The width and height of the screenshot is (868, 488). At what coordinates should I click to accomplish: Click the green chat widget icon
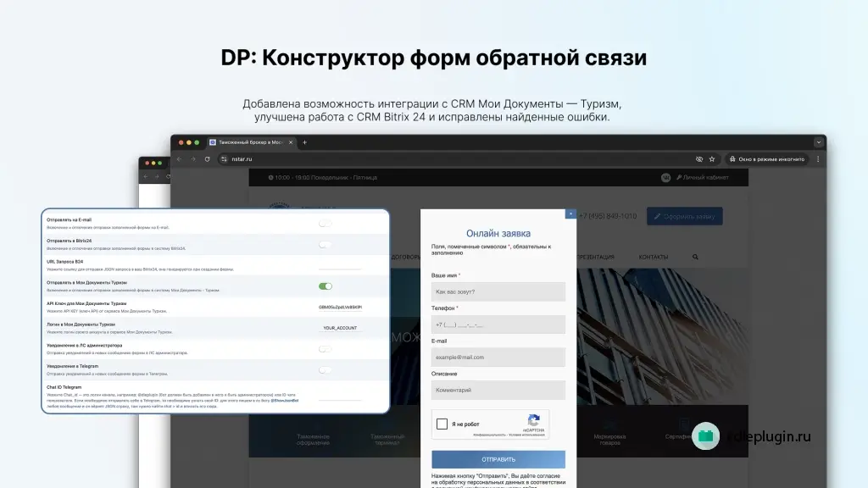706,436
